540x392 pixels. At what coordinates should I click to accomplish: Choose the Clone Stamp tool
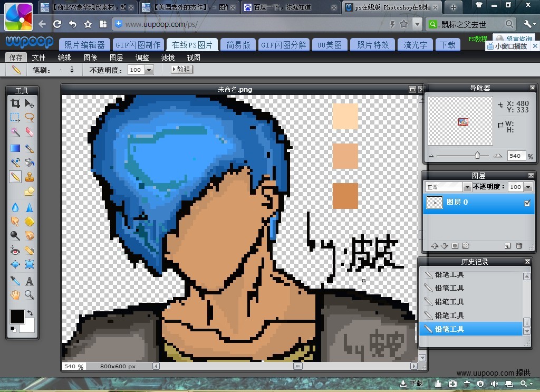(30, 177)
